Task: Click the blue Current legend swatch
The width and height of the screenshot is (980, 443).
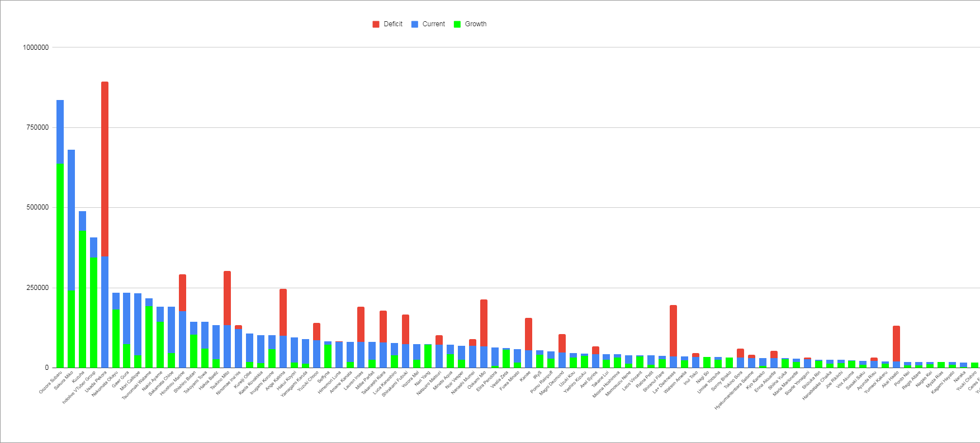Action: click(415, 24)
